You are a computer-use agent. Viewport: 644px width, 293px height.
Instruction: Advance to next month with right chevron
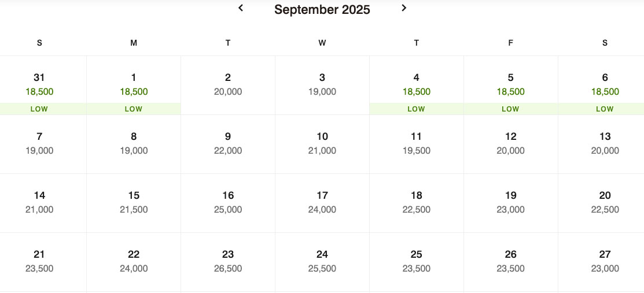(404, 8)
